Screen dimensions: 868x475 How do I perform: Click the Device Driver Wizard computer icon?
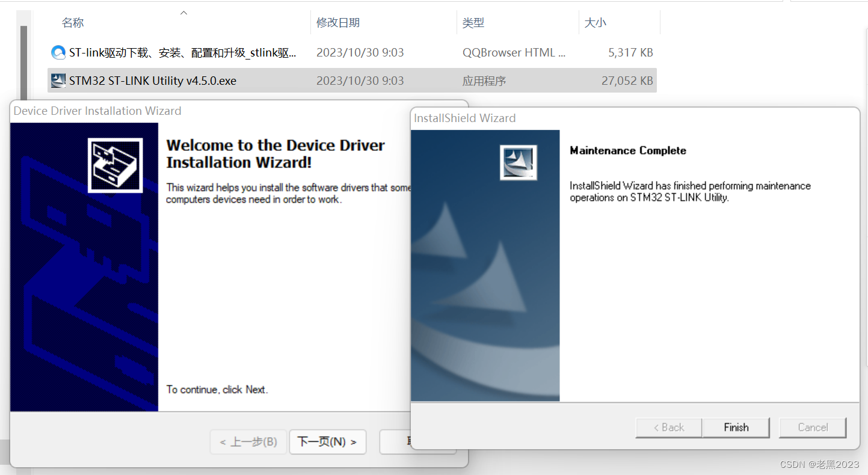[115, 165]
